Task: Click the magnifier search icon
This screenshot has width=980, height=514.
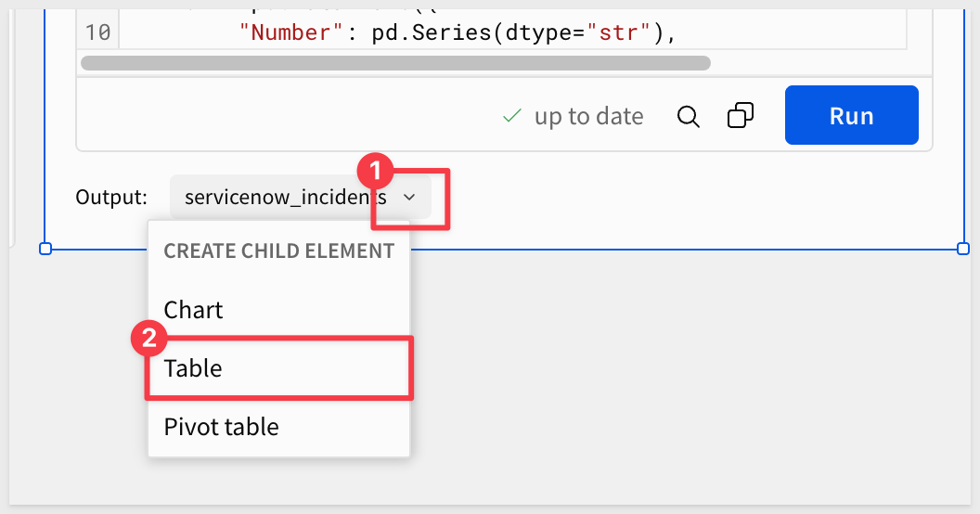Action: 689,117
